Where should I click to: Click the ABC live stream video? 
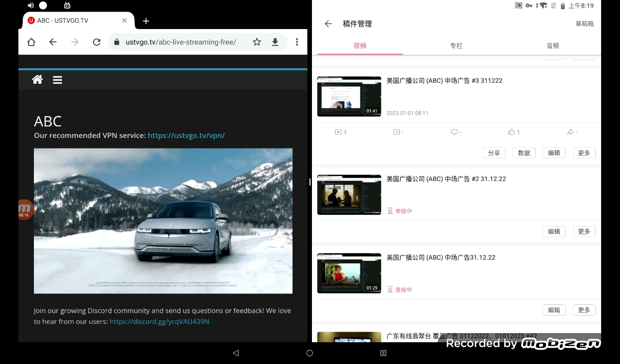coord(163,221)
